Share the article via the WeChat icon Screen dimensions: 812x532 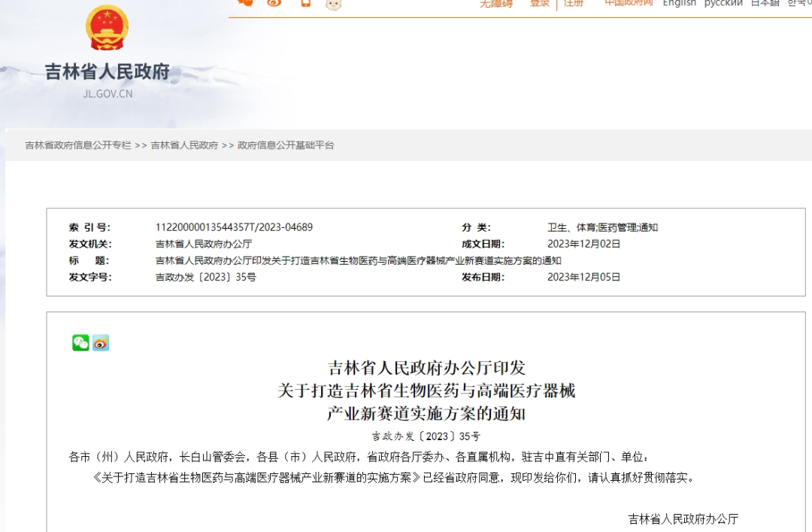pos(80,342)
